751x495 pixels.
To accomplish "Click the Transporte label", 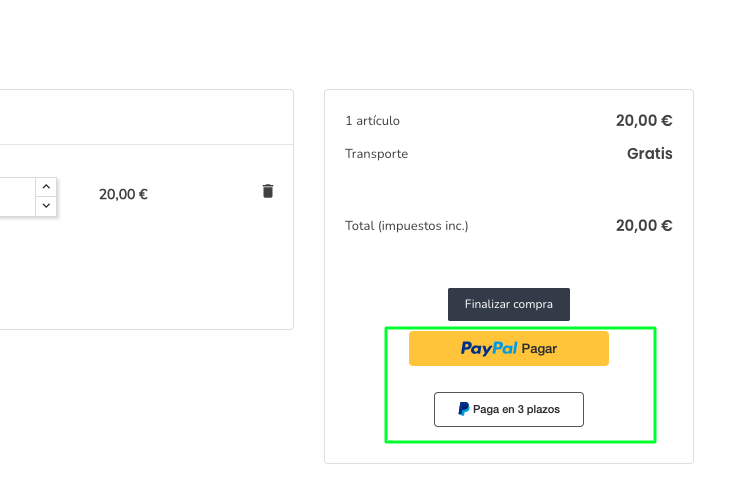I will (x=376, y=154).
